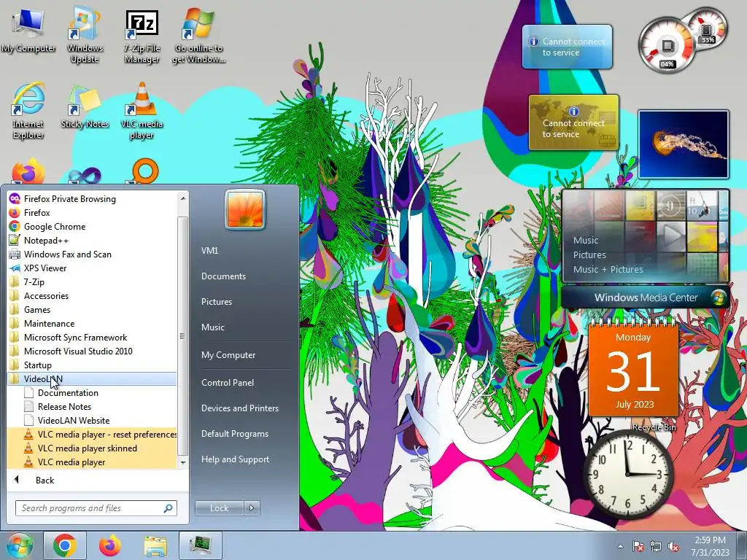The height and width of the screenshot is (560, 747).
Task: Open Pictures from Start menu
Action: pyautogui.click(x=217, y=302)
